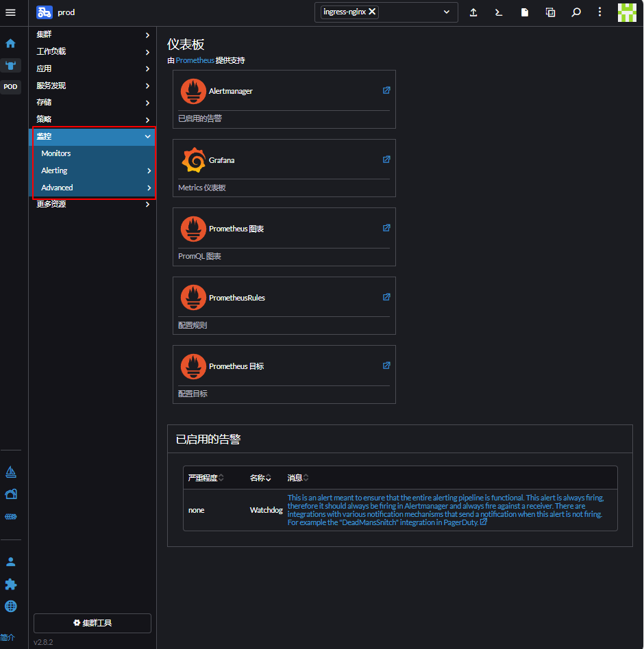Open the Watchdog alert message link

click(x=445, y=510)
